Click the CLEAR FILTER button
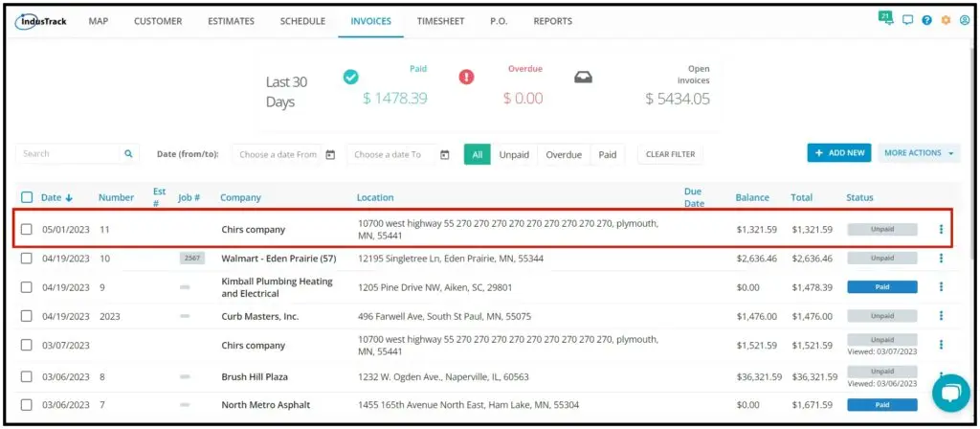The width and height of the screenshot is (980, 429). [670, 154]
